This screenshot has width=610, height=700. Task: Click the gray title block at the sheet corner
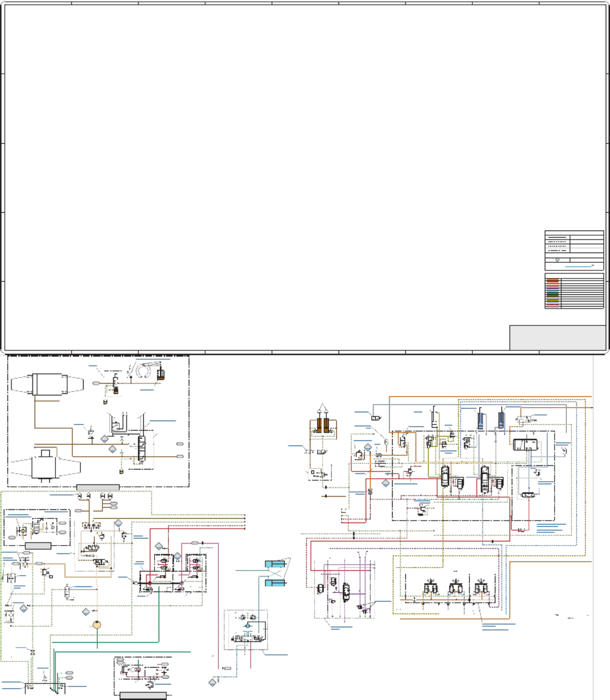pyautogui.click(x=558, y=338)
